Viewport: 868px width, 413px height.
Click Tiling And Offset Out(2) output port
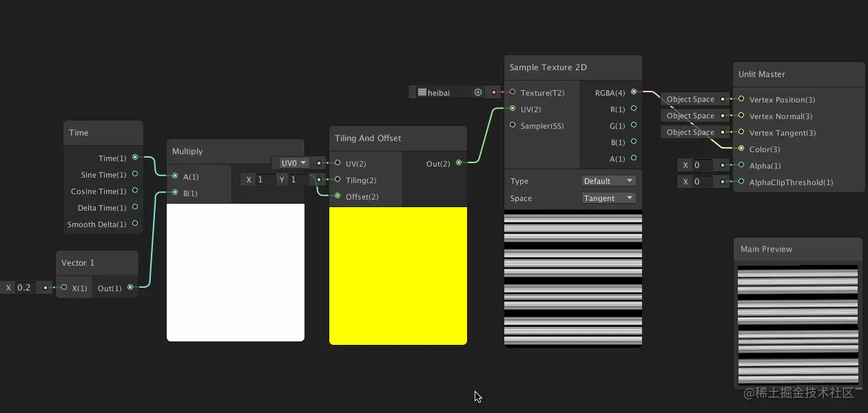(x=459, y=163)
